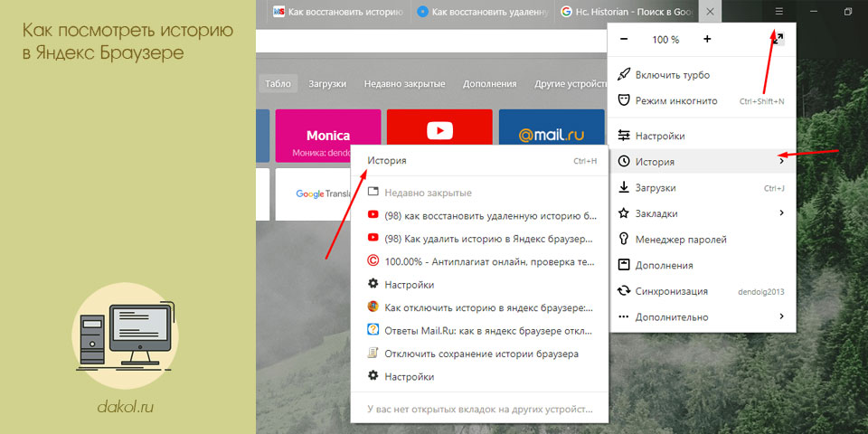Expand the Дополнительно submenu chevron
The height and width of the screenshot is (434, 868).
[x=781, y=316]
